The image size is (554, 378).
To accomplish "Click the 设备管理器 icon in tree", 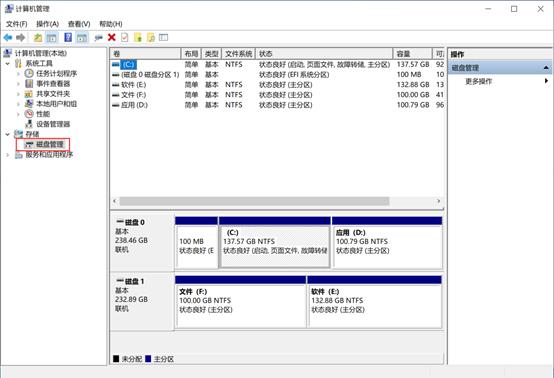I will pyautogui.click(x=29, y=124).
